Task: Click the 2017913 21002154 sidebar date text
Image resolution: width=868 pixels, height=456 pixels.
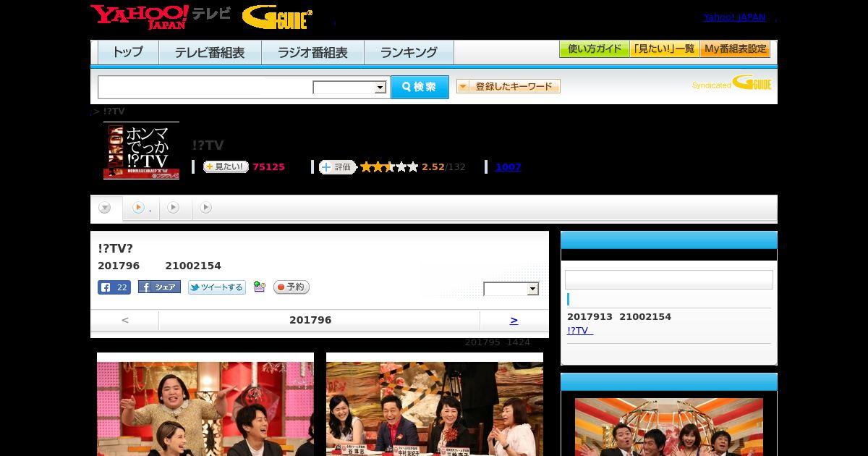Action: (x=619, y=317)
